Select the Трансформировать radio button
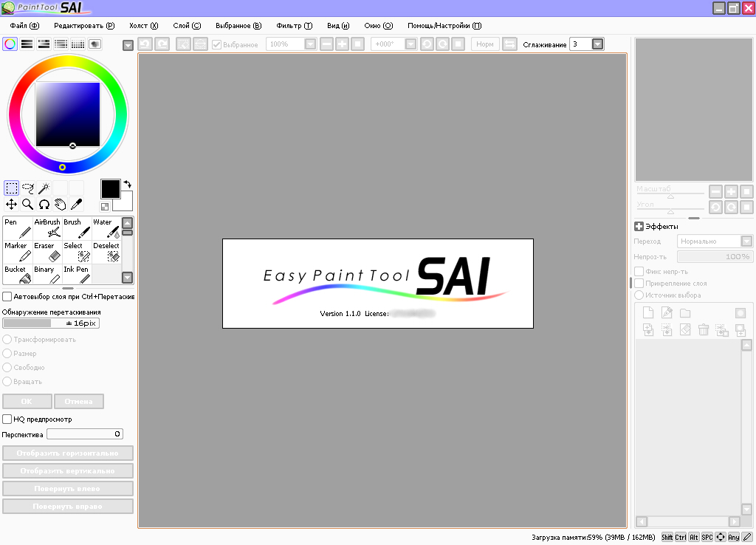 (x=7, y=339)
